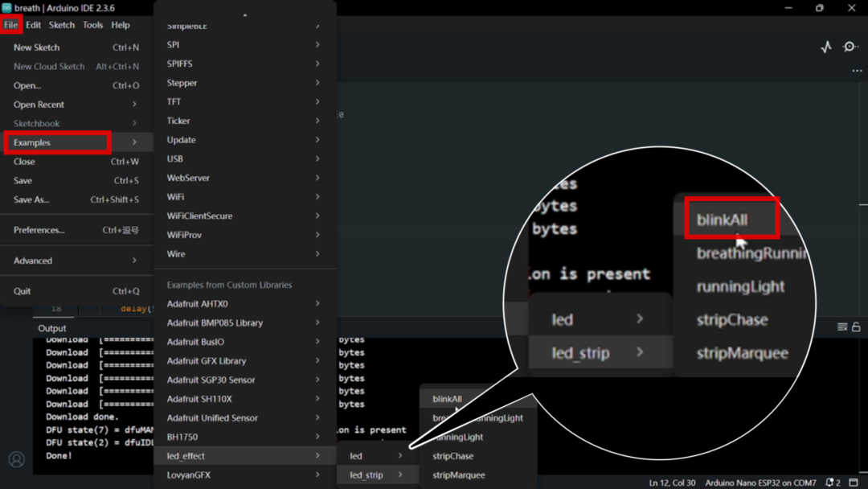Viewport: 868px width, 489px height.
Task: Open the Serial Monitor icon
Action: point(850,47)
